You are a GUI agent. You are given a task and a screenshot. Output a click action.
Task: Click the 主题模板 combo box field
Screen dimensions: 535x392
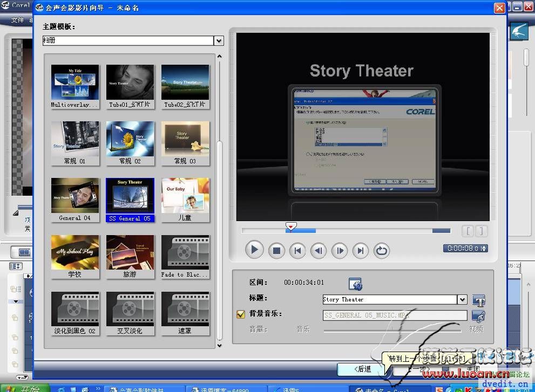point(128,40)
